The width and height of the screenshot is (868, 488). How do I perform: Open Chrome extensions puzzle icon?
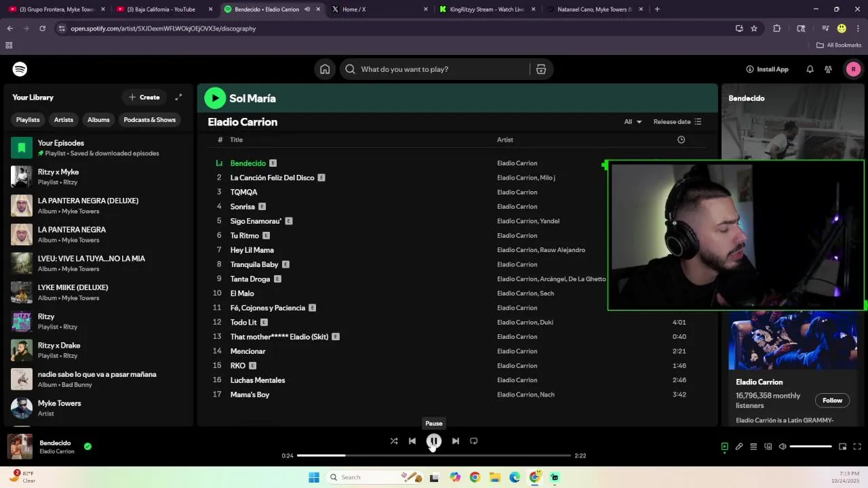coord(777,28)
